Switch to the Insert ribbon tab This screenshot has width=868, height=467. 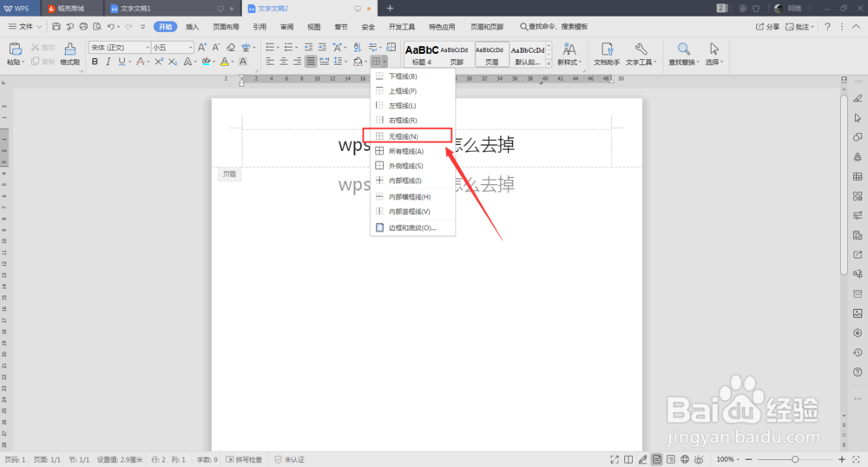192,27
